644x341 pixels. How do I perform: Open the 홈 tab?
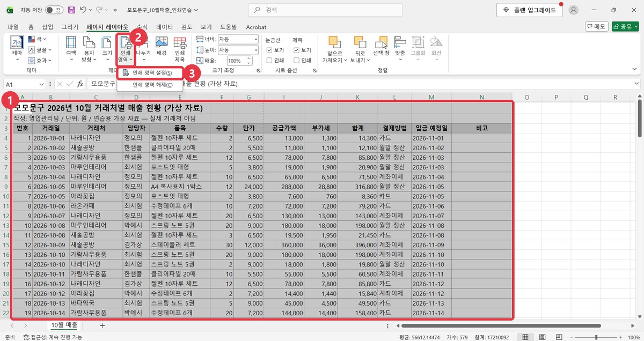tap(31, 27)
